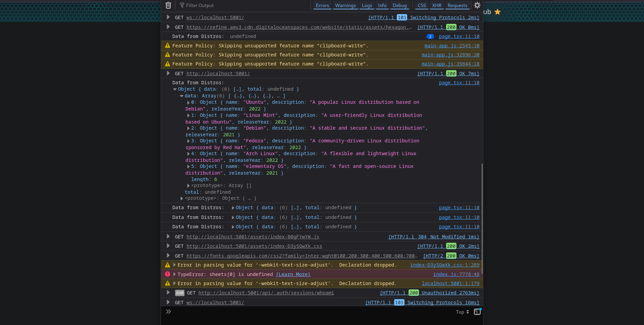Toggle the sidebar panel icon in console
644x325 pixels.
pos(477,312)
